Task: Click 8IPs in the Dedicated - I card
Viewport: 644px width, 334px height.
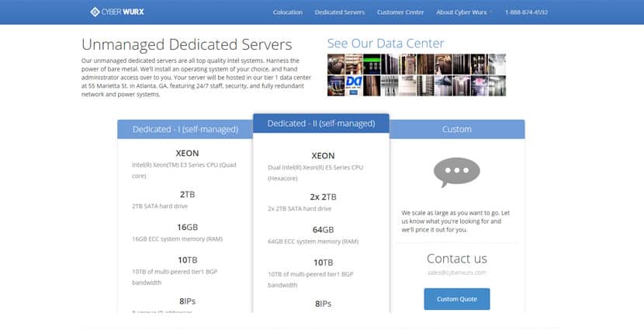Action: (x=187, y=301)
